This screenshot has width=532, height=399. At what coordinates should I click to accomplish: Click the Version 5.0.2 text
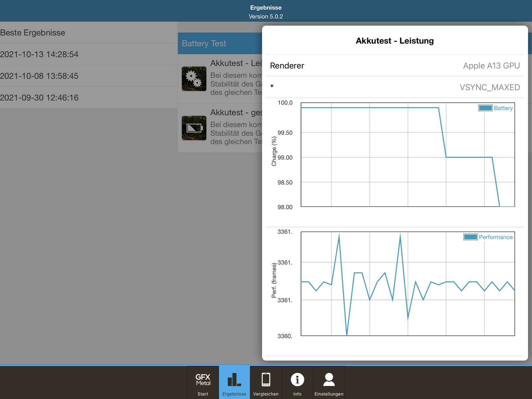coord(266,17)
